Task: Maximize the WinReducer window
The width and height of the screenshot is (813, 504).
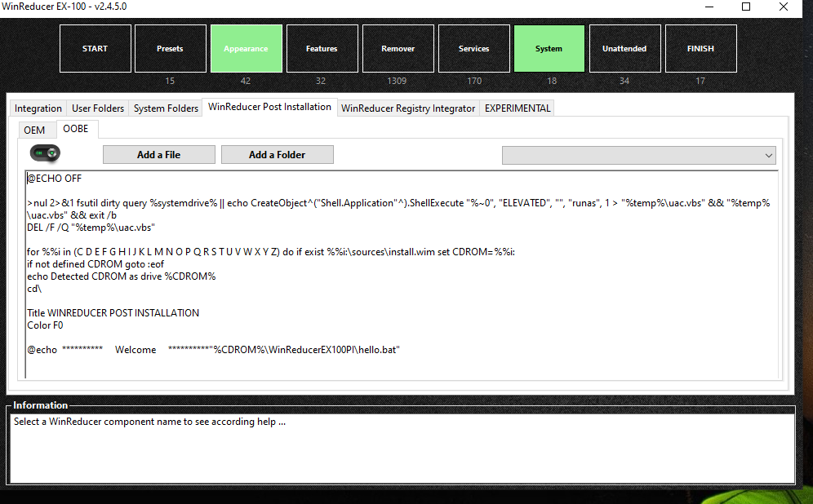Action: tap(746, 7)
